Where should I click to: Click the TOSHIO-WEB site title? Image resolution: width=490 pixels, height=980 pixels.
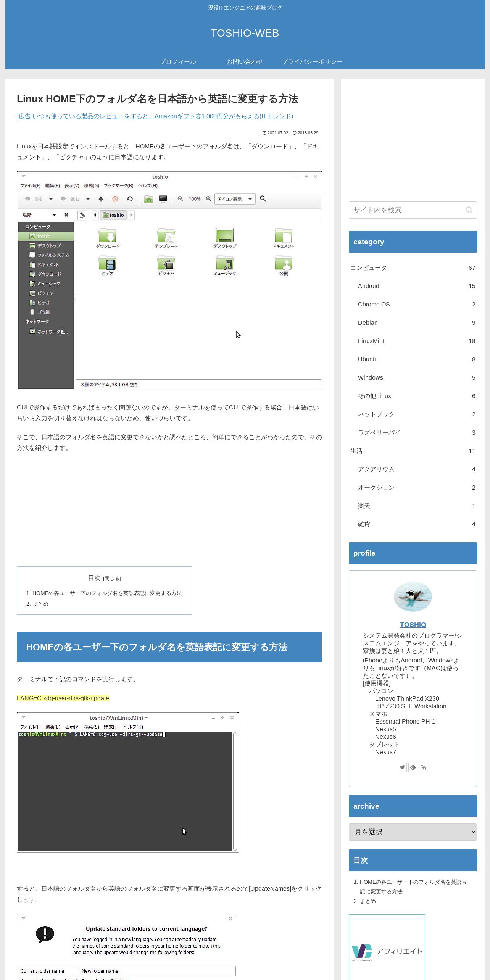[x=245, y=33]
